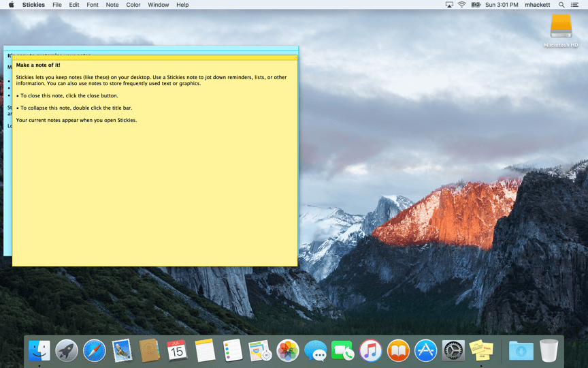Click yellow note's zoom corner button

click(x=295, y=58)
